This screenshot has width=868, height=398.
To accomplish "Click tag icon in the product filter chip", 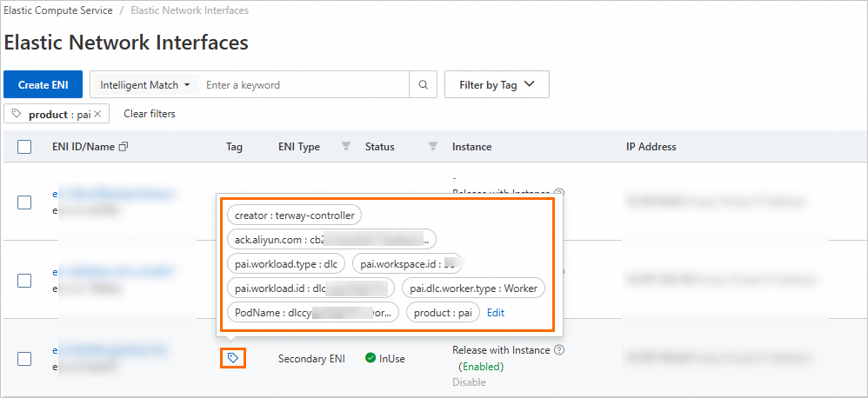I will tap(17, 113).
